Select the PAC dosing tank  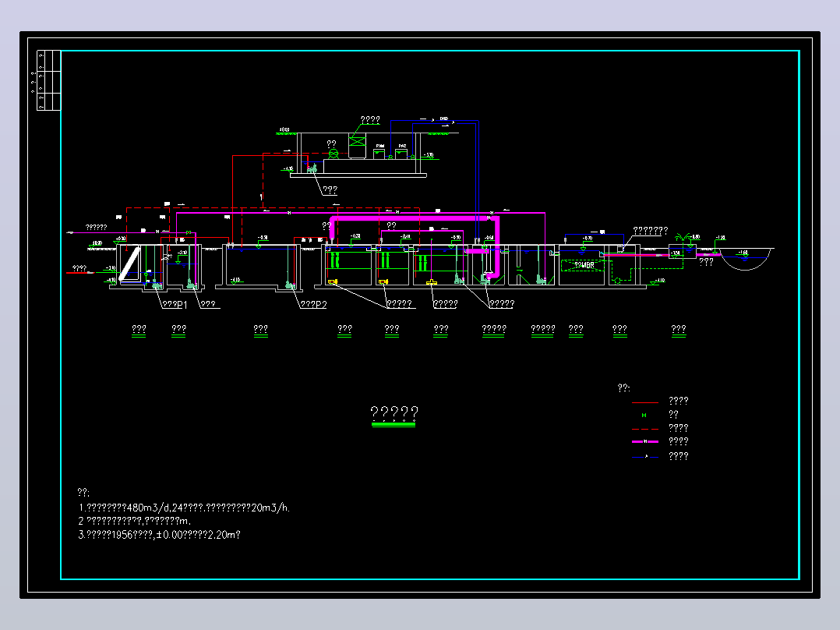pos(401,154)
